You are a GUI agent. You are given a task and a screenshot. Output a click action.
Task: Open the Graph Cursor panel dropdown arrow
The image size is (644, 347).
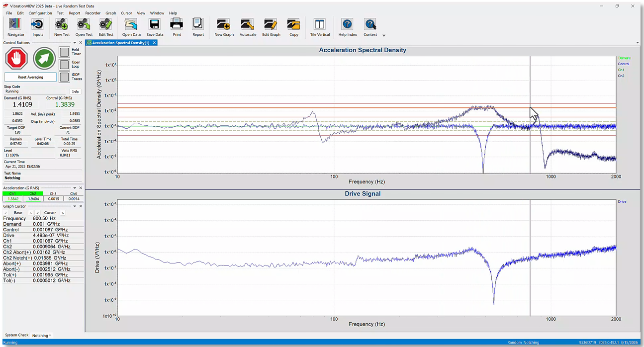point(75,206)
